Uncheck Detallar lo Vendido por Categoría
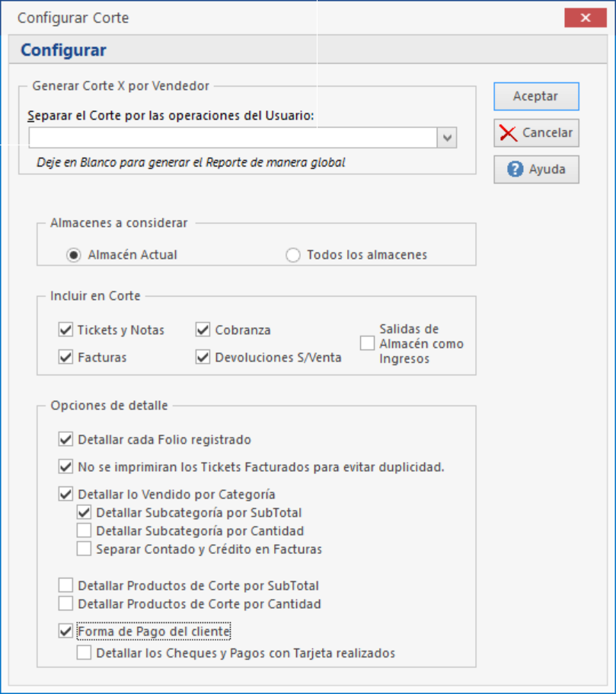Image resolution: width=616 pixels, height=694 pixels. click(65, 494)
